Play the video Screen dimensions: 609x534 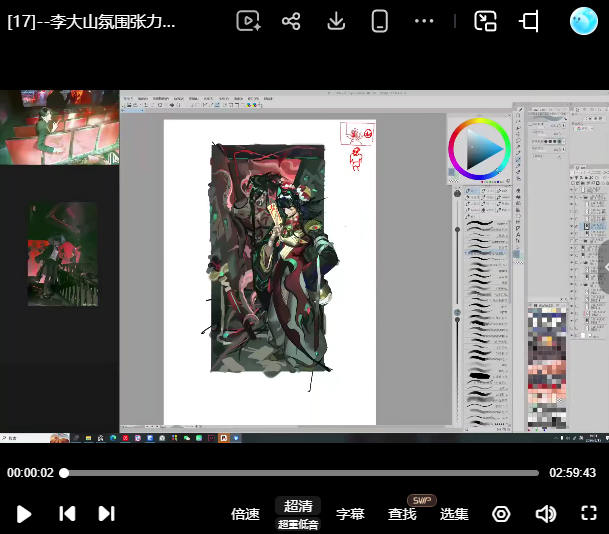pyautogui.click(x=24, y=514)
